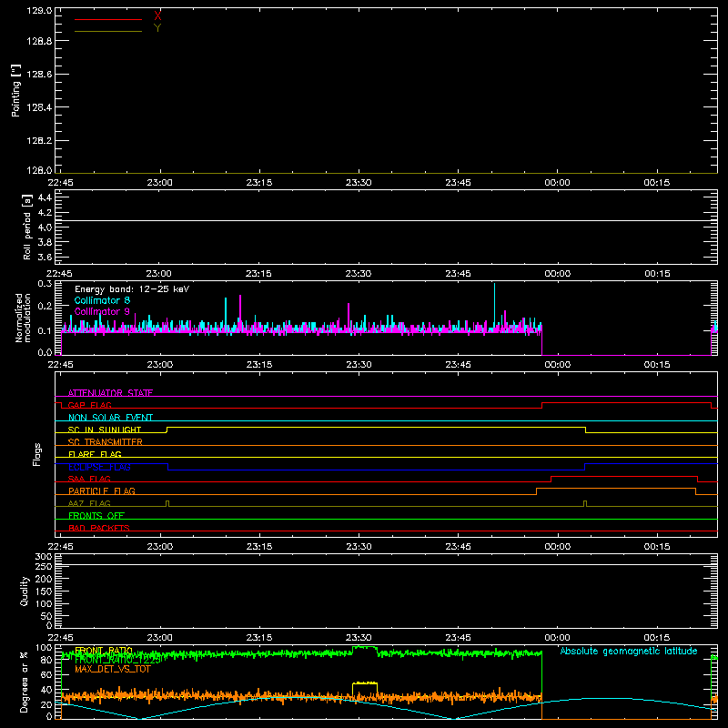This screenshot has width=728, height=728.
Task: Click the PARTICLE_FLAG label
Action: pyautogui.click(x=102, y=490)
